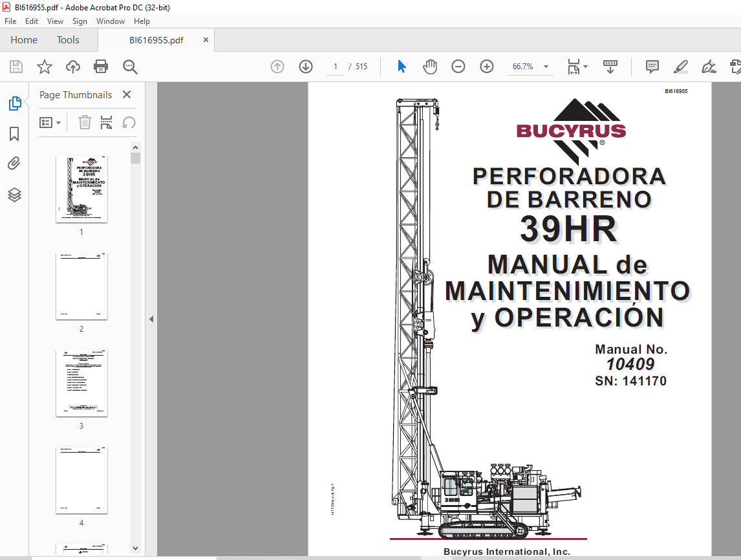Click the print pages thumbnail-toolbar icon

click(x=106, y=122)
